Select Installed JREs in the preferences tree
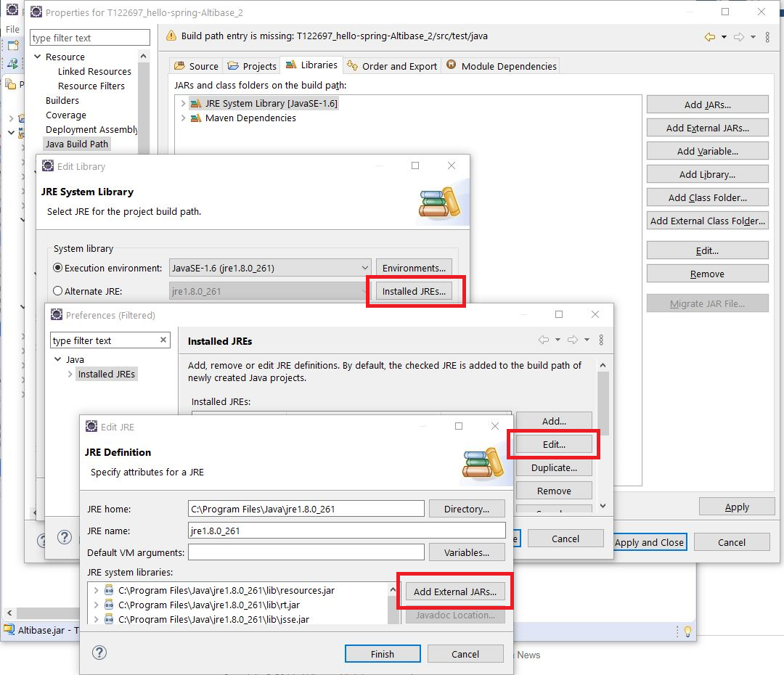The height and width of the screenshot is (675, 784). 107,374
